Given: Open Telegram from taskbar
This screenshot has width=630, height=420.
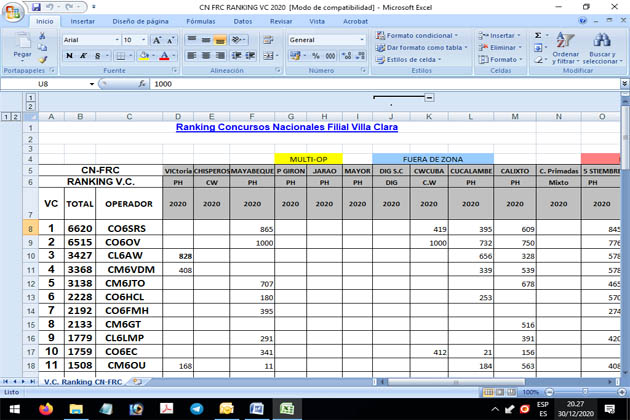Looking at the screenshot, I should [196, 409].
